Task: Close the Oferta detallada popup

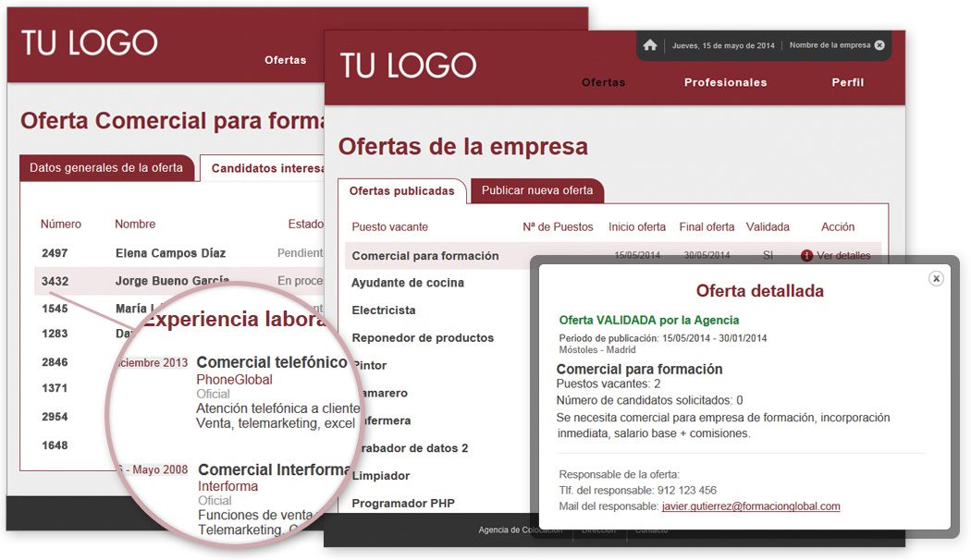Action: pyautogui.click(x=936, y=278)
